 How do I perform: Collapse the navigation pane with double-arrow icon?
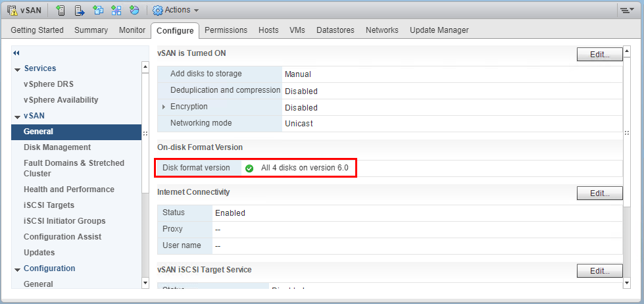click(x=16, y=53)
